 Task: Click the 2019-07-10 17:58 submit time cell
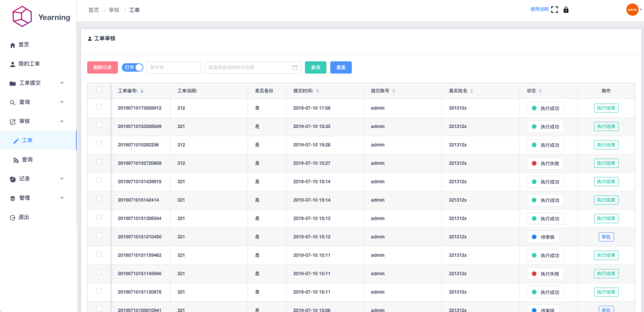312,108
